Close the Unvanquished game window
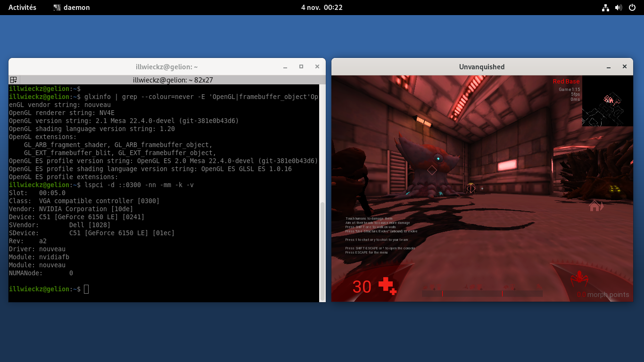 pyautogui.click(x=625, y=67)
